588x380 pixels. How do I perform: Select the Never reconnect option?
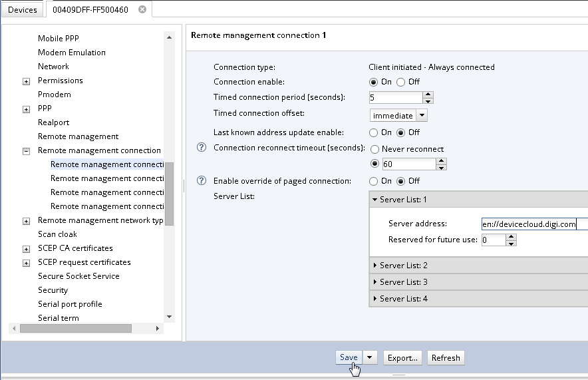tap(374, 149)
